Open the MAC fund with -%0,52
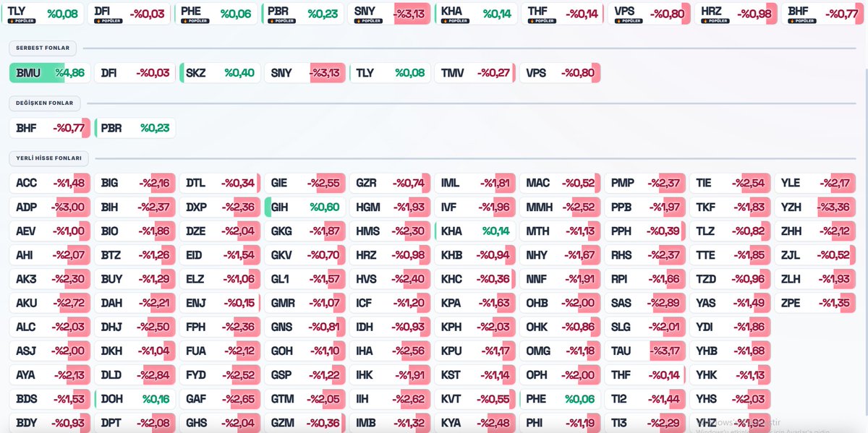 click(x=560, y=184)
